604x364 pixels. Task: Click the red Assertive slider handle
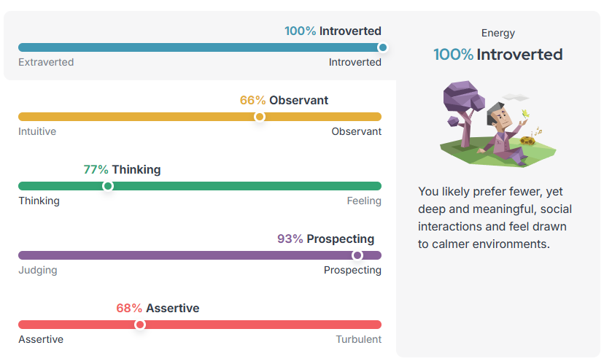click(x=140, y=325)
